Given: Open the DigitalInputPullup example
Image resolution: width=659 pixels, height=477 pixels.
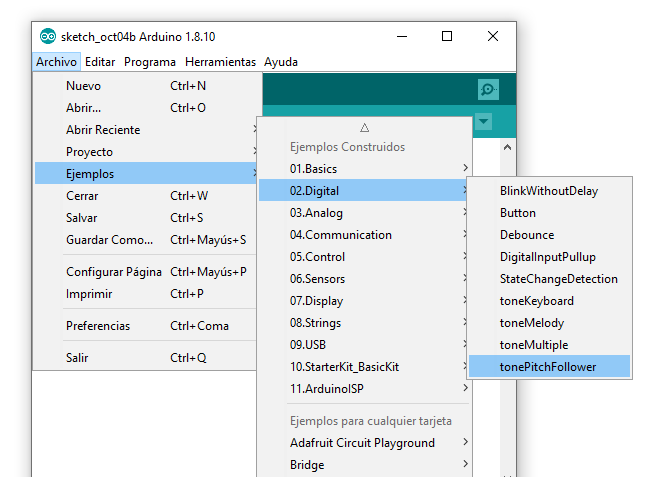Looking at the screenshot, I should click(x=549, y=257).
